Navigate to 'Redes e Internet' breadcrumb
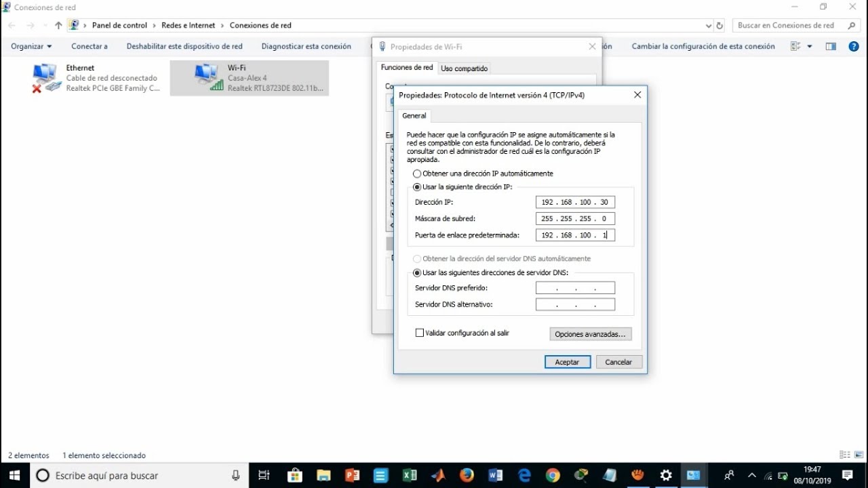This screenshot has width=868, height=488. click(x=189, y=26)
